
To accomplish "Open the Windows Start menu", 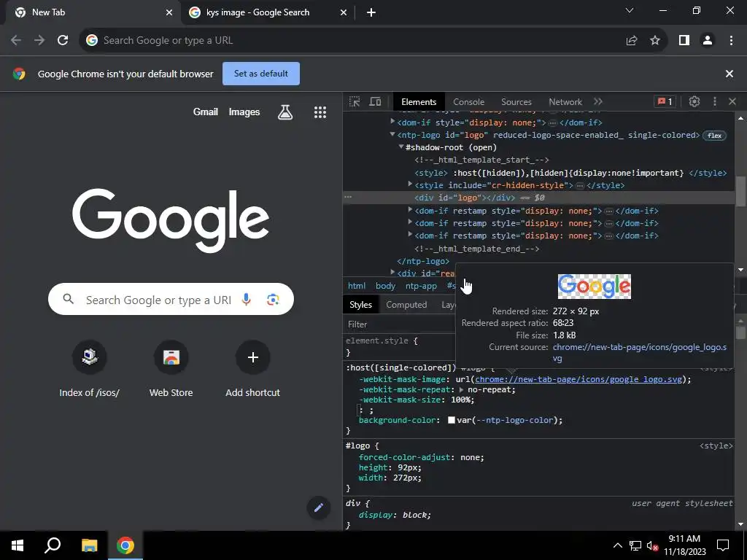I will (18, 545).
